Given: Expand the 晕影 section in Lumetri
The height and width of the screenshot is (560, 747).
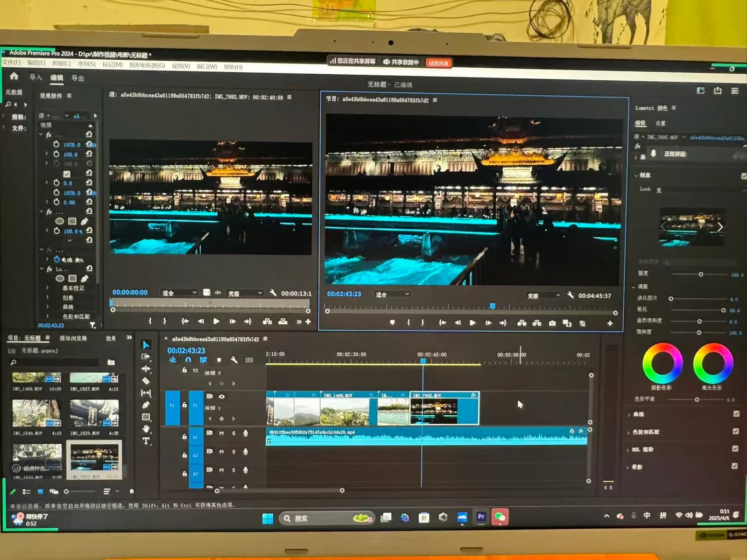Looking at the screenshot, I should [x=627, y=467].
